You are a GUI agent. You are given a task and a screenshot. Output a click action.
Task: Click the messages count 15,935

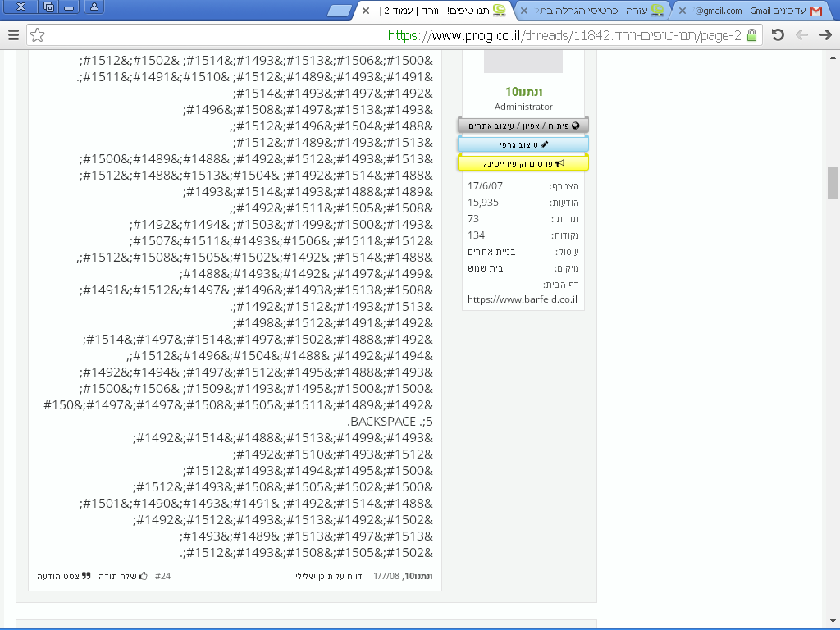(482, 203)
